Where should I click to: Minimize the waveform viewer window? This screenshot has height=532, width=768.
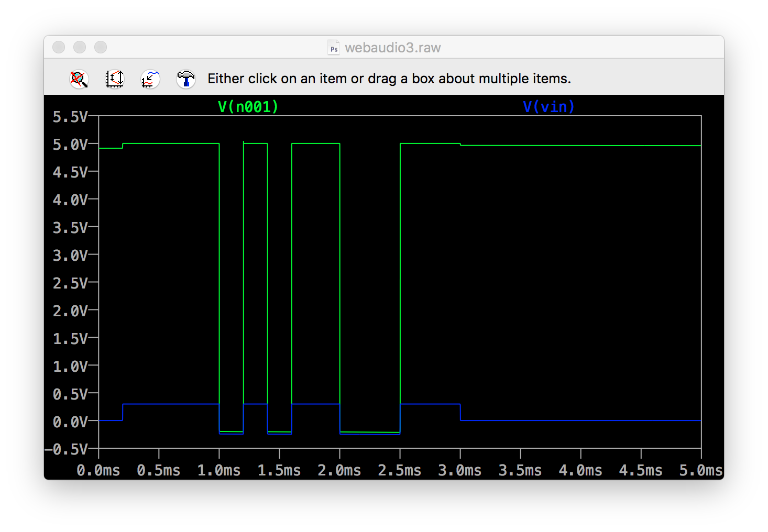(x=80, y=47)
